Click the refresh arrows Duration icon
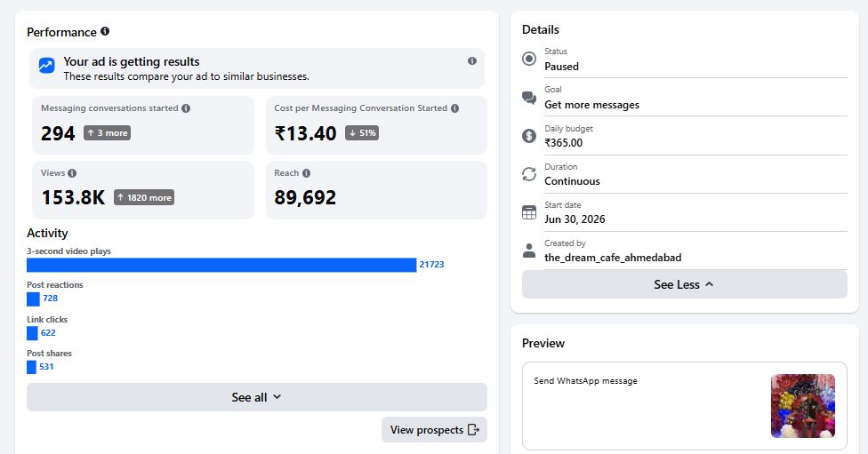Viewport: 868px width, 454px height. click(x=529, y=174)
